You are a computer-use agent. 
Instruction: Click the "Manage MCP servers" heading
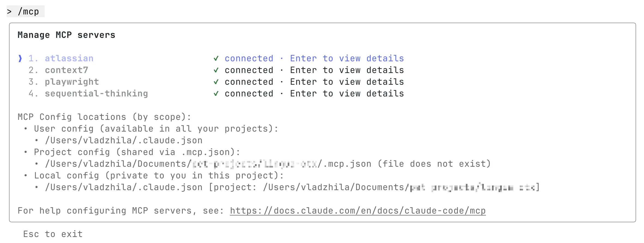(x=66, y=35)
